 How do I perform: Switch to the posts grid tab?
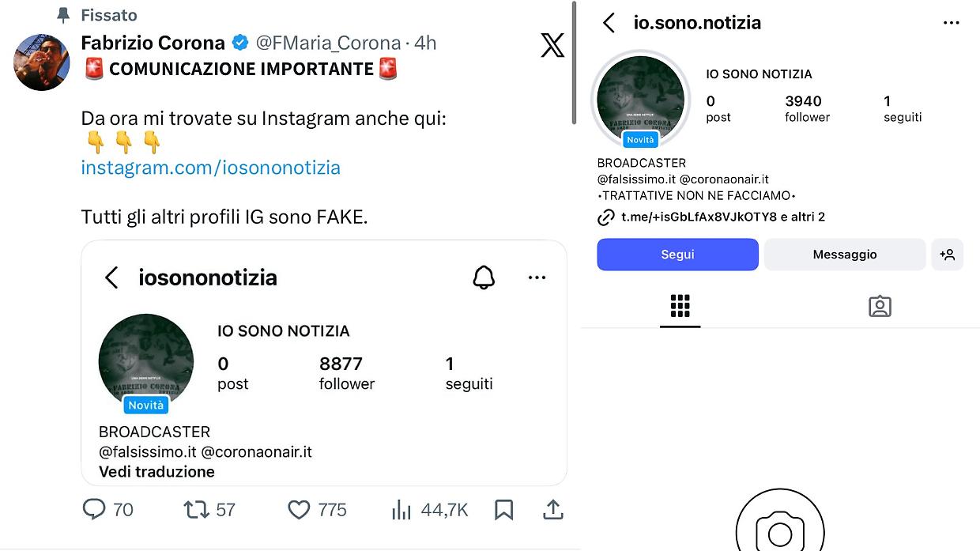[x=680, y=307]
